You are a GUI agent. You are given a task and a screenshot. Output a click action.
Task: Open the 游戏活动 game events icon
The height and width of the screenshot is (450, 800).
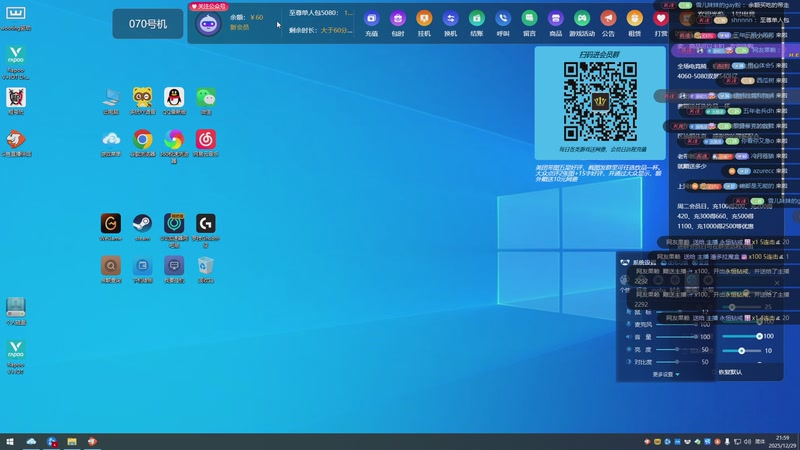[582, 19]
